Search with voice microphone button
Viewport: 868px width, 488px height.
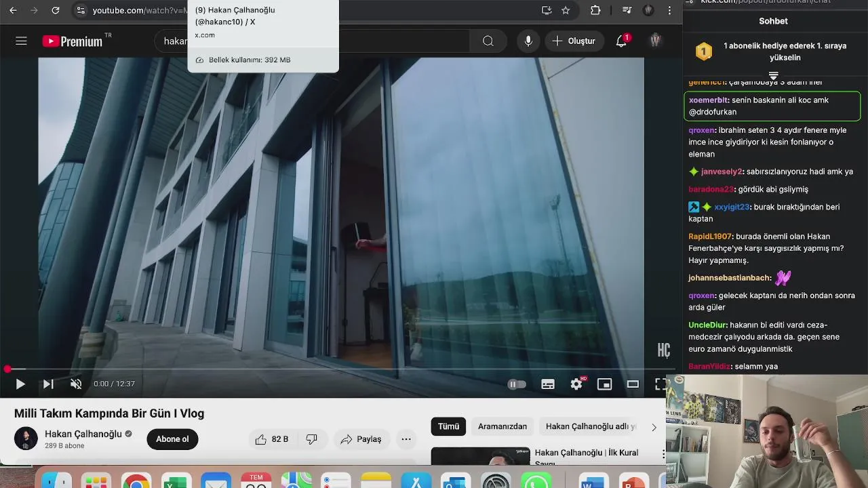point(528,41)
